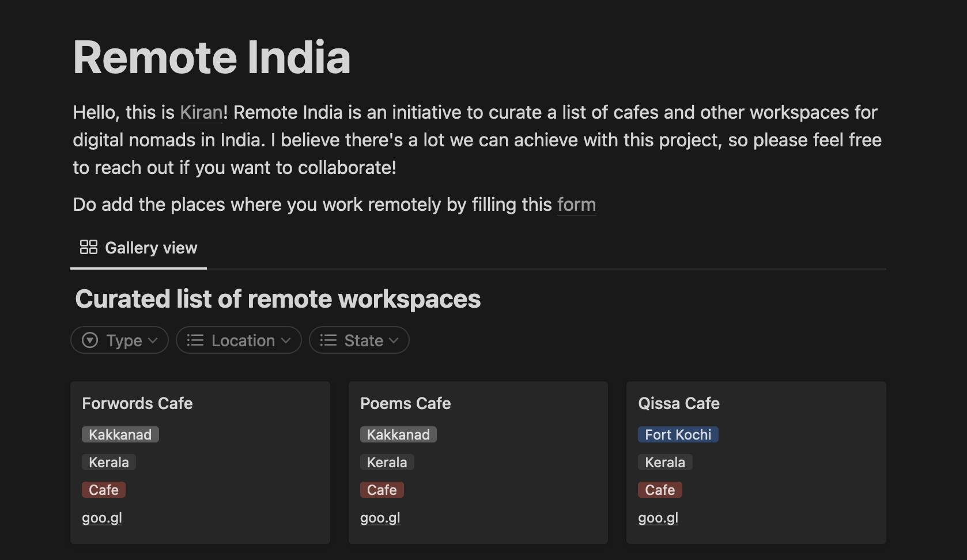Open the form link
967x560 pixels.
click(x=577, y=205)
